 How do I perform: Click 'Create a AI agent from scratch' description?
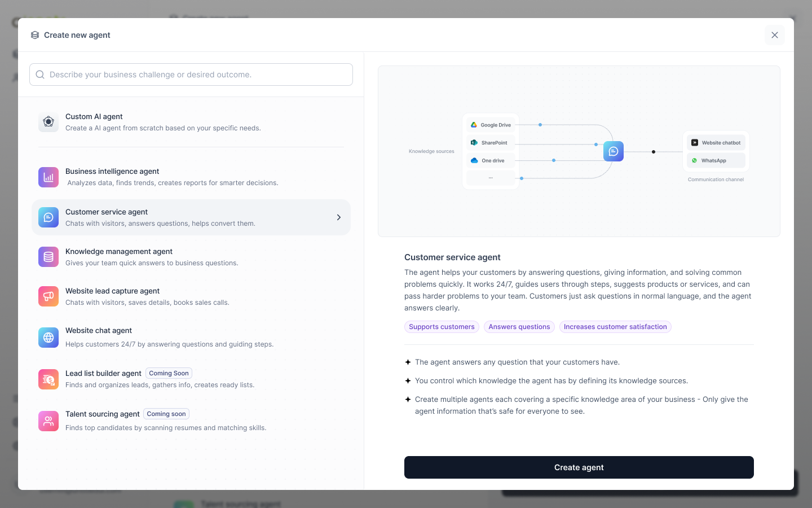tap(163, 128)
